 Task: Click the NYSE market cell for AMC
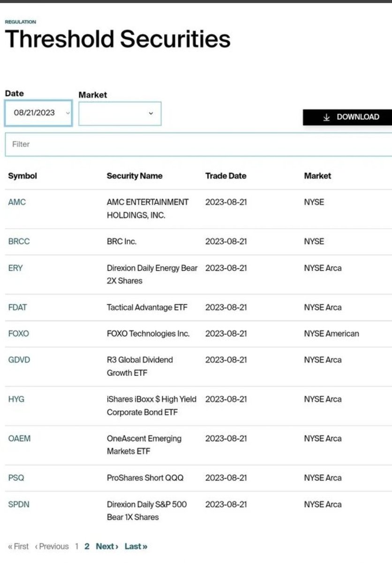coord(314,202)
